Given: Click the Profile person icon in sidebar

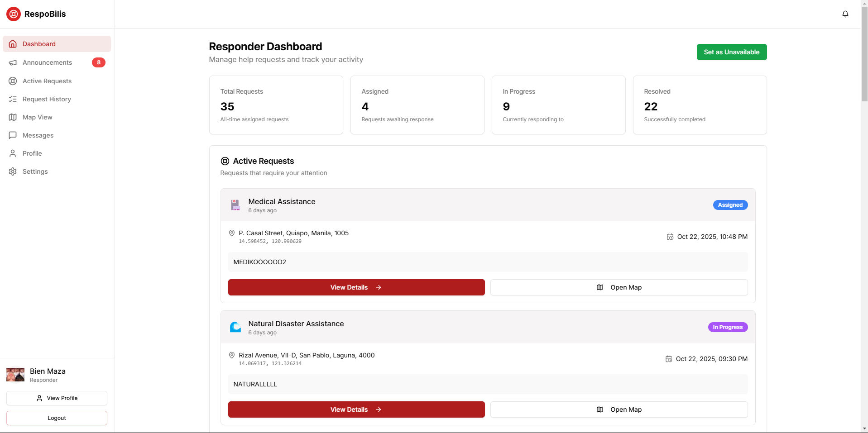Looking at the screenshot, I should [x=13, y=153].
